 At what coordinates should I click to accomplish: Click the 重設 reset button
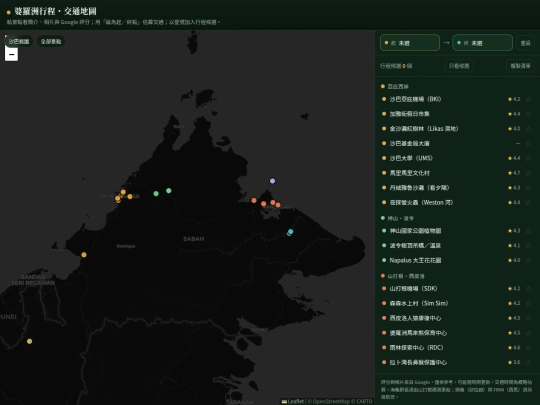tap(525, 43)
